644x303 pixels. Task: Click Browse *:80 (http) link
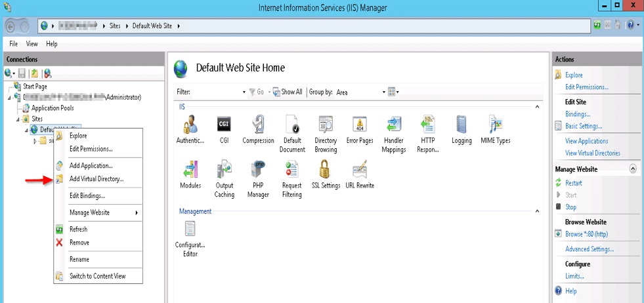point(587,234)
